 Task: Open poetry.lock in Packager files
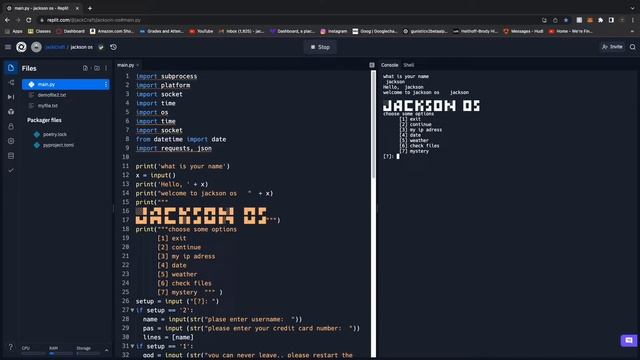(x=55, y=134)
